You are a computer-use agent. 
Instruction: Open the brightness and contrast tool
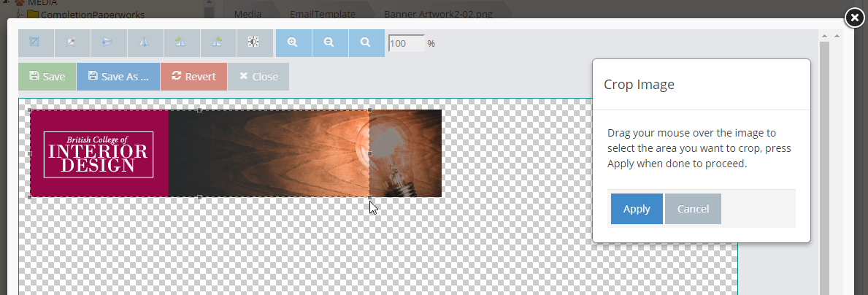click(255, 42)
